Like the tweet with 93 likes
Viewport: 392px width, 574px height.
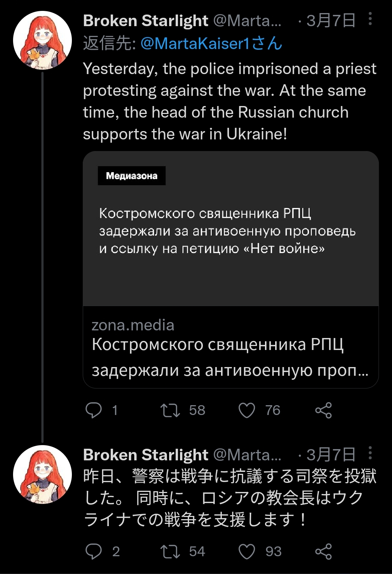[247, 551]
